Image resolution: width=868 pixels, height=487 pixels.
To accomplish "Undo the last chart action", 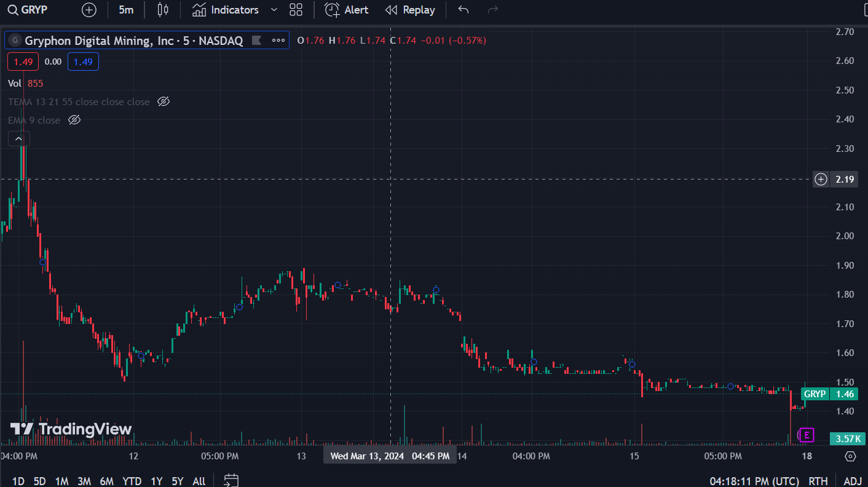I will tap(464, 10).
